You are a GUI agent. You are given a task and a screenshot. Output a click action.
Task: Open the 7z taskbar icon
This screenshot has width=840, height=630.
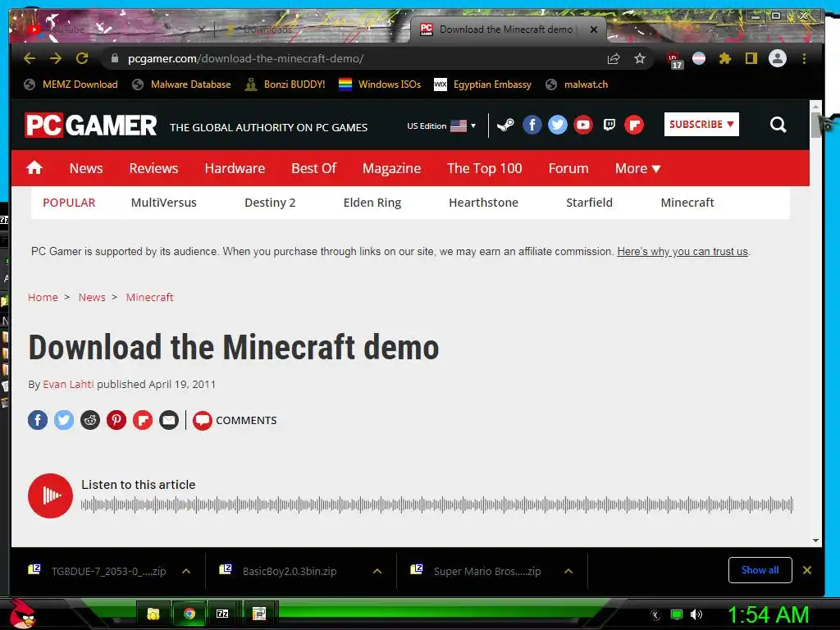[x=222, y=614]
